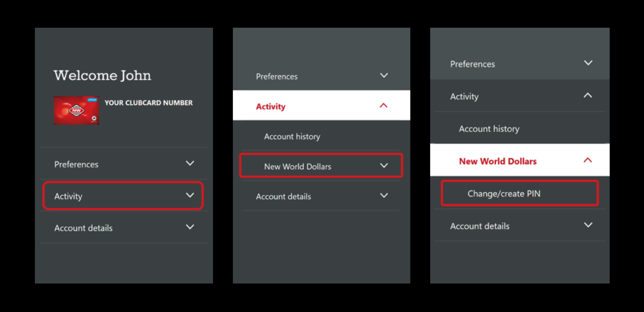The width and height of the screenshot is (644, 312).
Task: Open Preferences label in Welcome John panel
Action: click(x=76, y=164)
